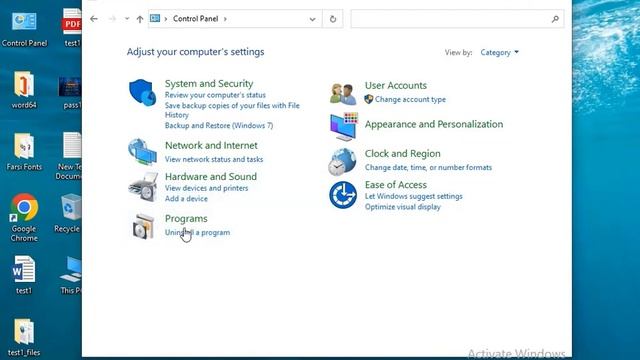The width and height of the screenshot is (640, 360).
Task: Select the Recycle Bin desktop icon
Action: pos(68,214)
